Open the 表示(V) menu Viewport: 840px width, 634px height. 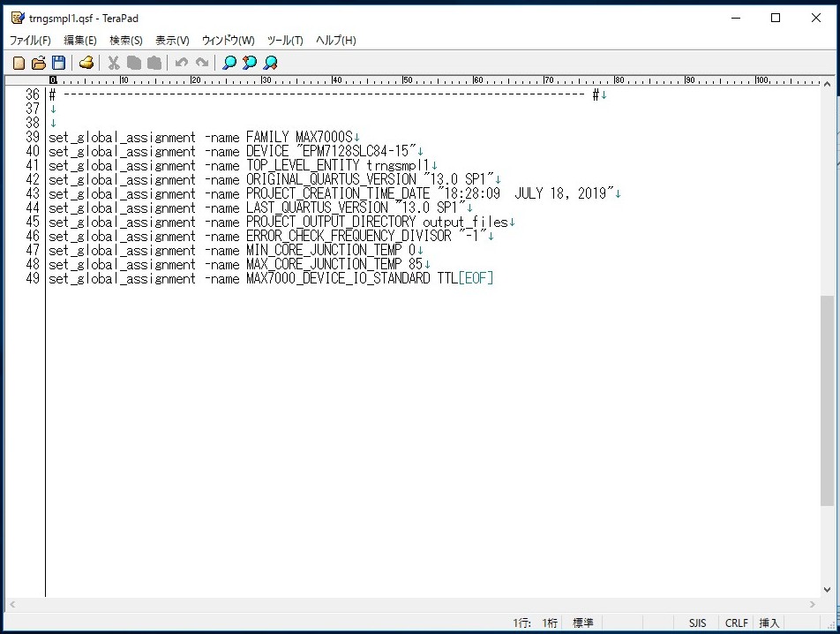point(172,41)
